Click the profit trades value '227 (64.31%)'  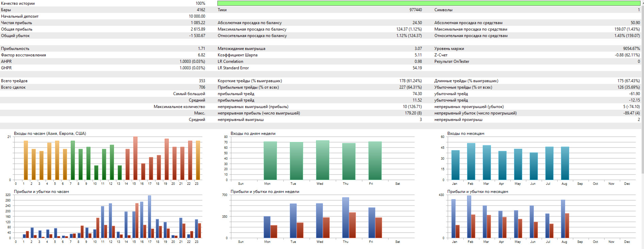point(411,87)
